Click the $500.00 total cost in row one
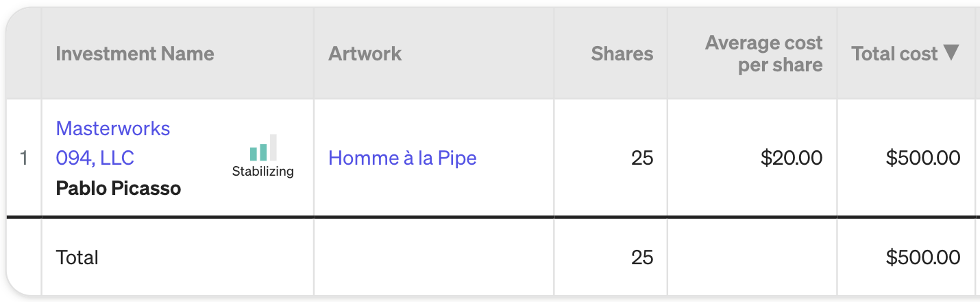980x302 pixels. [x=923, y=158]
